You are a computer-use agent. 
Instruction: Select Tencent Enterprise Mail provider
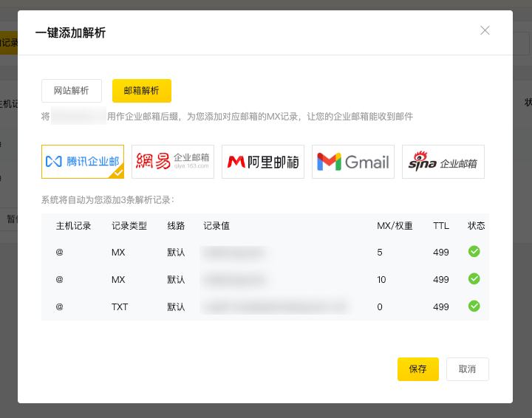pyautogui.click(x=82, y=162)
